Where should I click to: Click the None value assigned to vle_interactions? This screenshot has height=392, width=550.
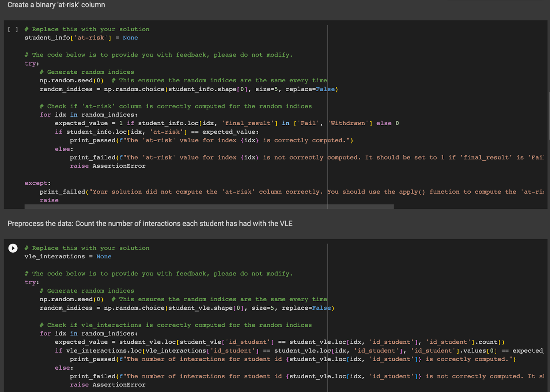tap(104, 256)
